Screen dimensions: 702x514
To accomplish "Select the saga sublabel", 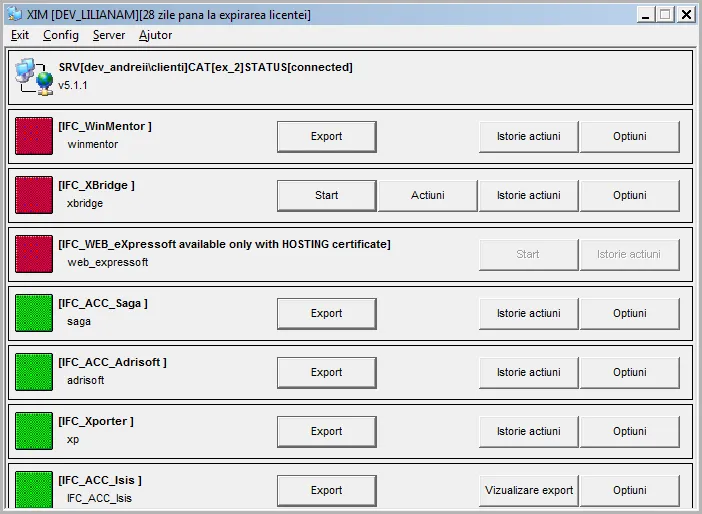I will [x=79, y=321].
